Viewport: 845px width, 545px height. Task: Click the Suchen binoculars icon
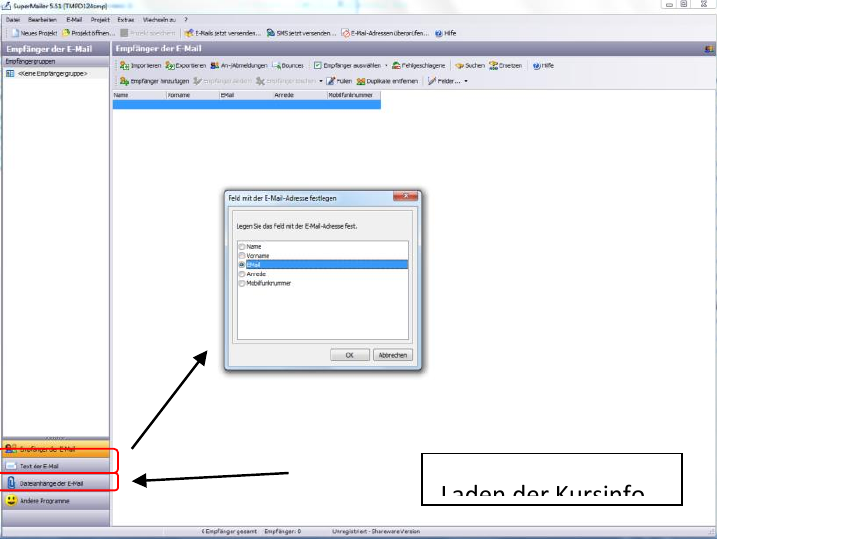(x=459, y=65)
